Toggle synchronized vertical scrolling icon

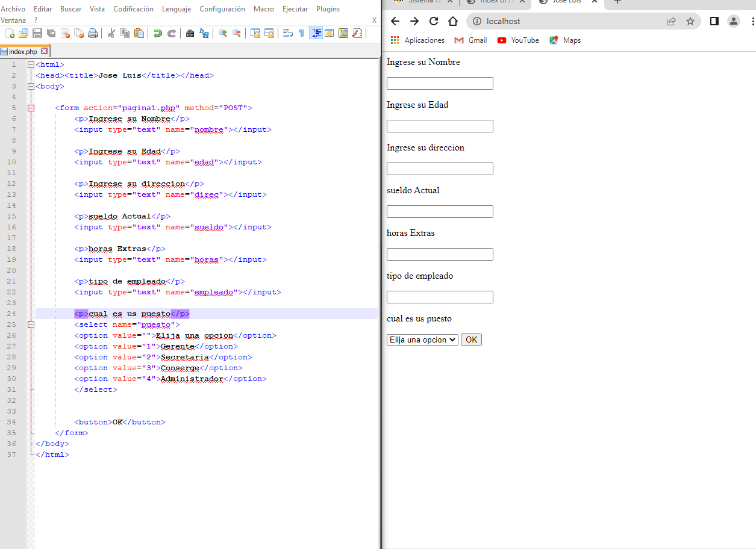(x=255, y=33)
